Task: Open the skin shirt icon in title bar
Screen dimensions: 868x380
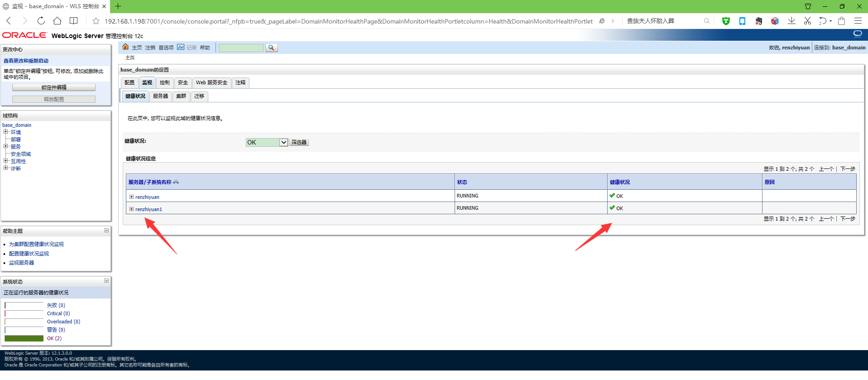Action: (808, 6)
